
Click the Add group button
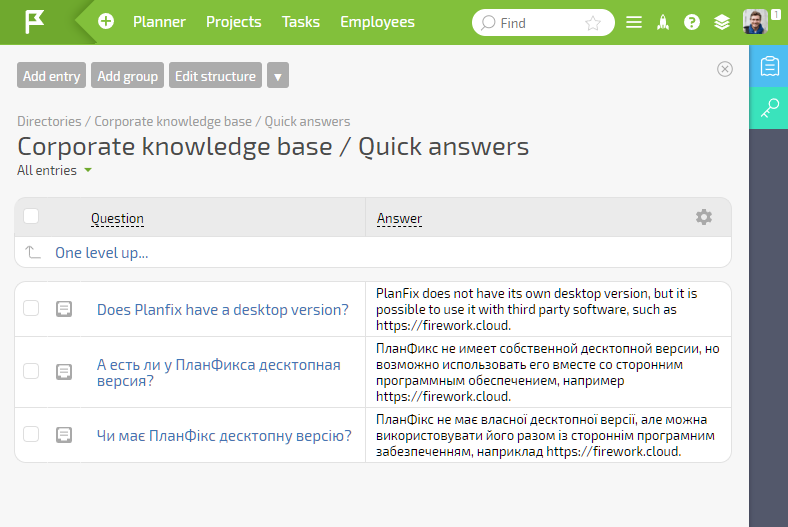(x=128, y=75)
